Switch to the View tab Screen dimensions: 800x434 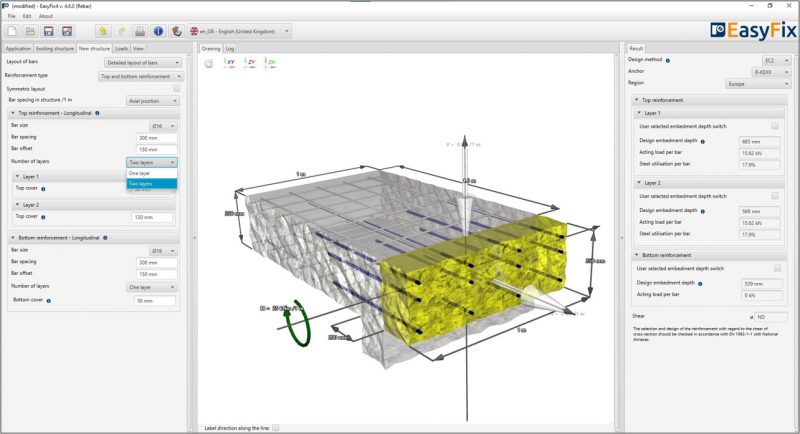tap(138, 48)
